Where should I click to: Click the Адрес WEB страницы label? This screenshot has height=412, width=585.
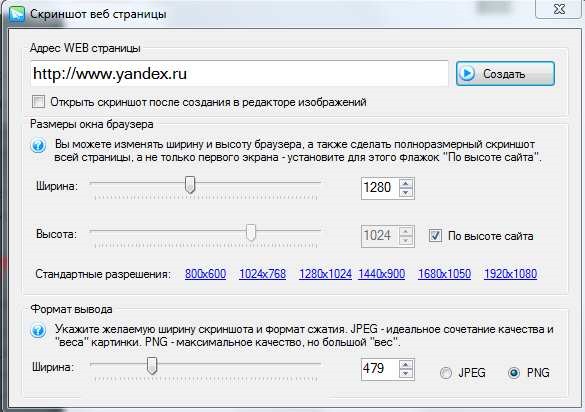pyautogui.click(x=85, y=48)
